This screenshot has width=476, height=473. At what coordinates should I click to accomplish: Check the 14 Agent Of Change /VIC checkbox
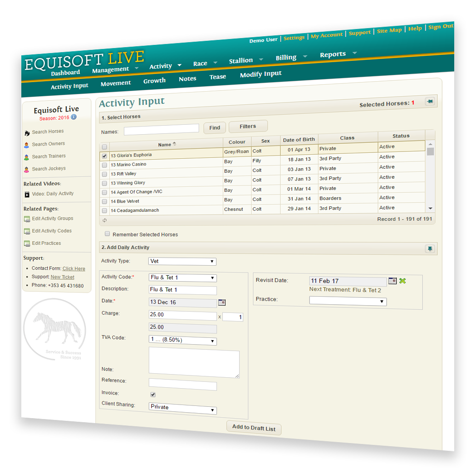(x=104, y=193)
